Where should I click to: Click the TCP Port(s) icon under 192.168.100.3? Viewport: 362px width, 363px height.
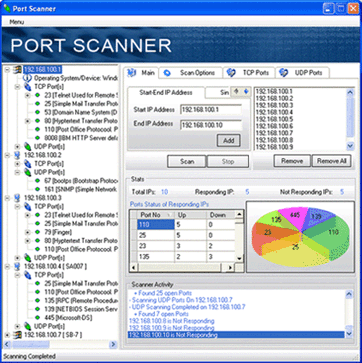coord(27,206)
